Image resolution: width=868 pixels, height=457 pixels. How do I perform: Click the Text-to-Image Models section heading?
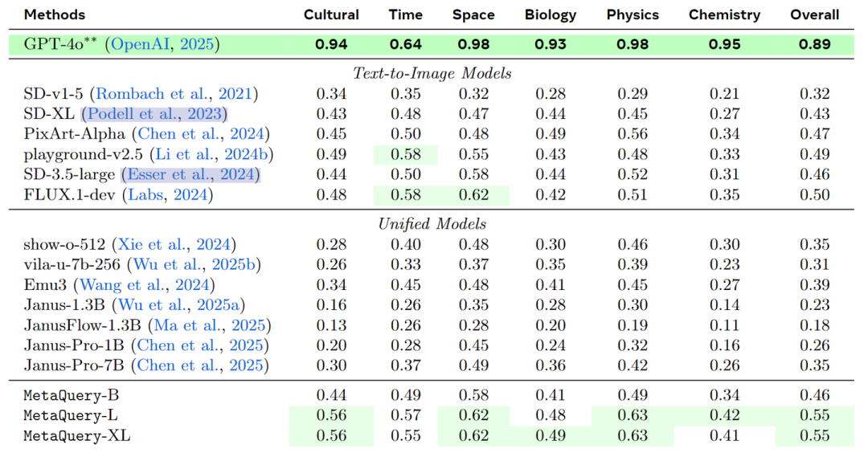click(432, 73)
